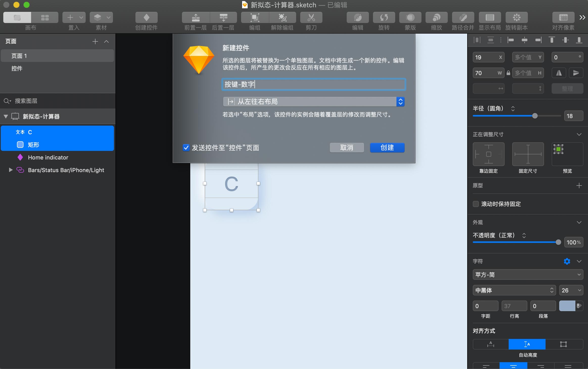Open the 苹方-简 font family dropdown
Screen dimensions: 588x369
(528, 275)
